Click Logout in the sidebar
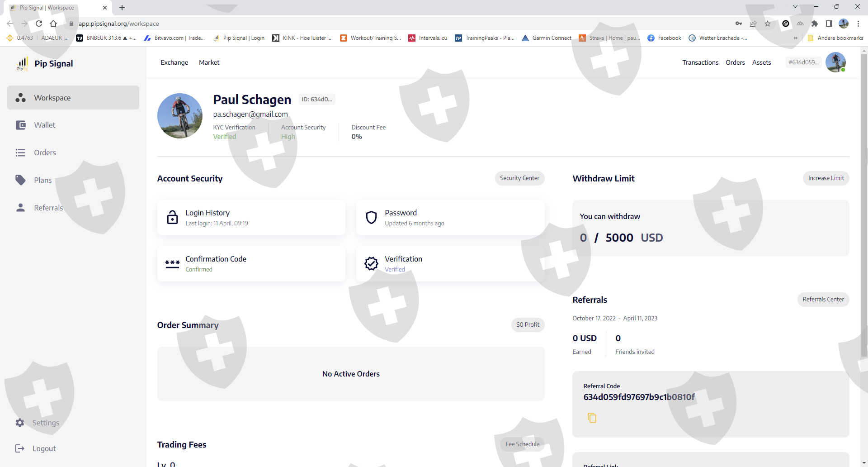The width and height of the screenshot is (868, 467). click(44, 448)
